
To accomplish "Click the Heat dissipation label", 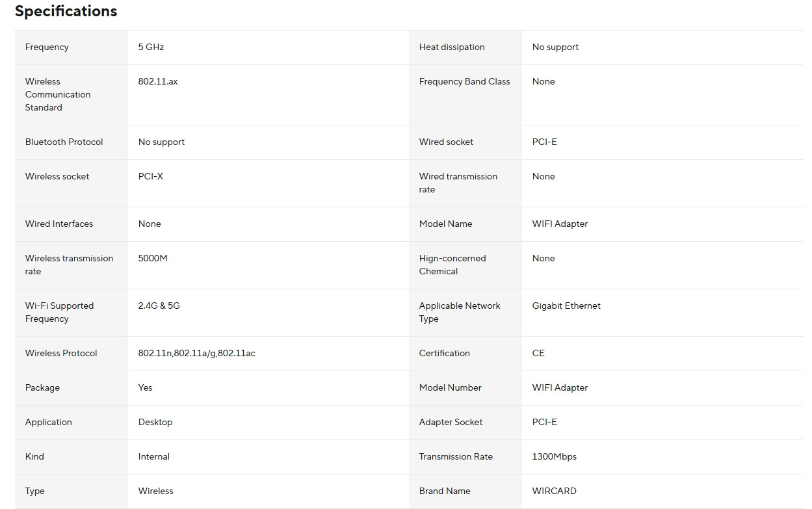I will tap(452, 47).
